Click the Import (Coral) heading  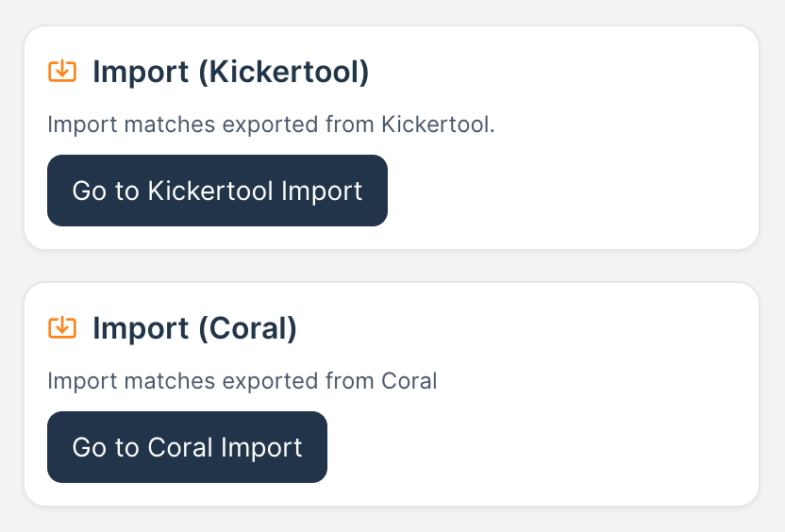click(194, 328)
